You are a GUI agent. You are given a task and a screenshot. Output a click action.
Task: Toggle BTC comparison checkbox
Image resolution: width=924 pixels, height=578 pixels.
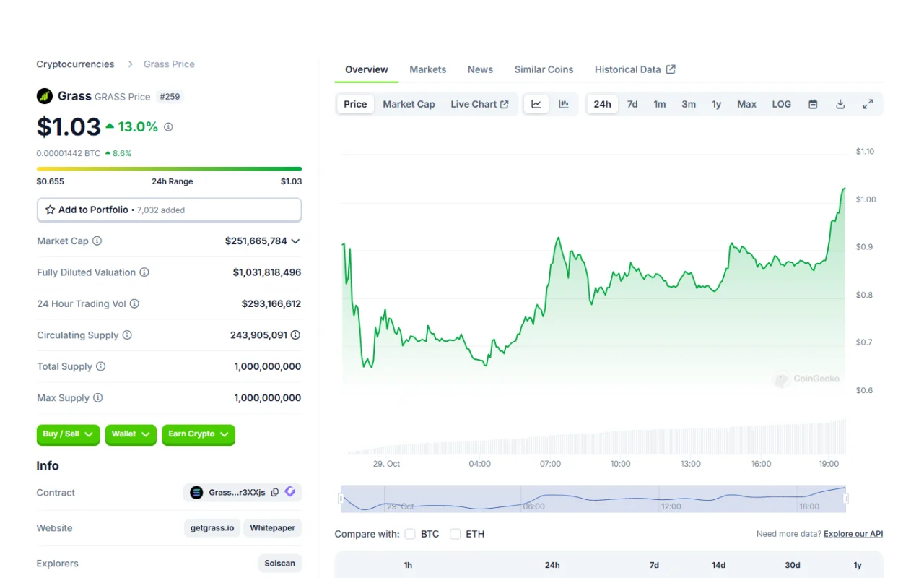tap(410, 534)
